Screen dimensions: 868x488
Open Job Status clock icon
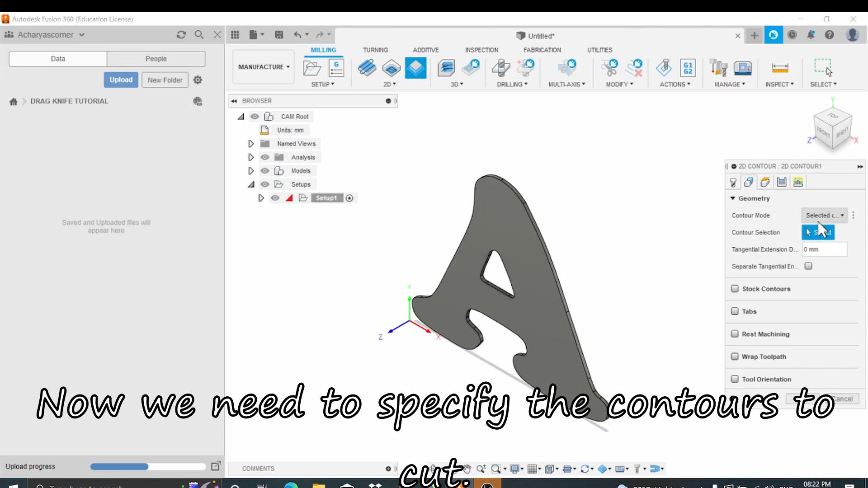tap(792, 35)
